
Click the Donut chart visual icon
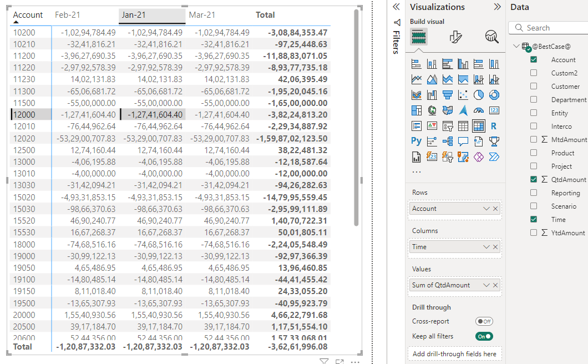(x=494, y=95)
